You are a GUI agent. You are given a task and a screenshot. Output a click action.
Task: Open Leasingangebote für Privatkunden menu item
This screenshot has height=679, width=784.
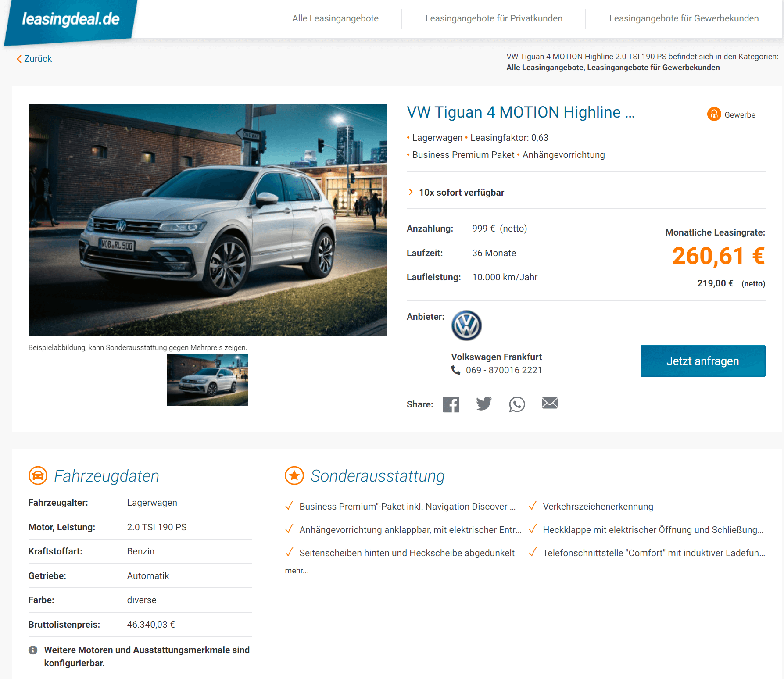(x=494, y=18)
